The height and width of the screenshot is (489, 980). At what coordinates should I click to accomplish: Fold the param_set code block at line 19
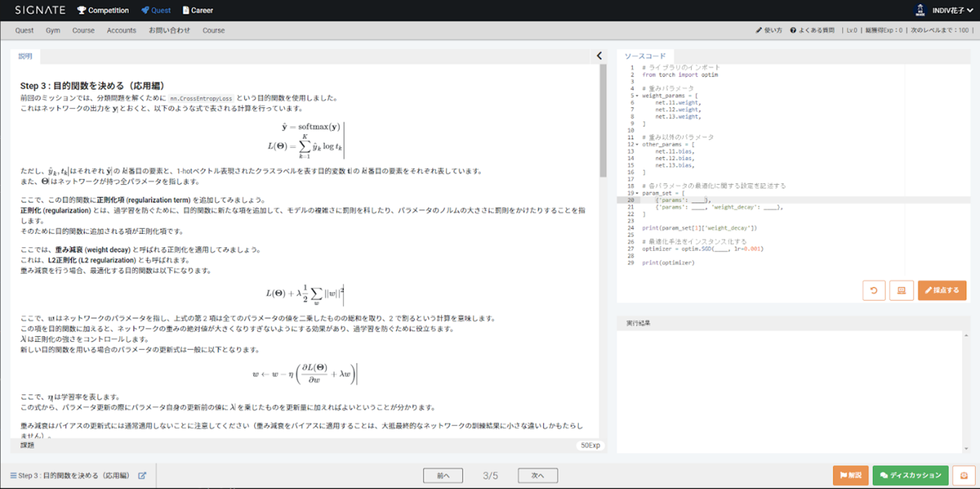636,193
